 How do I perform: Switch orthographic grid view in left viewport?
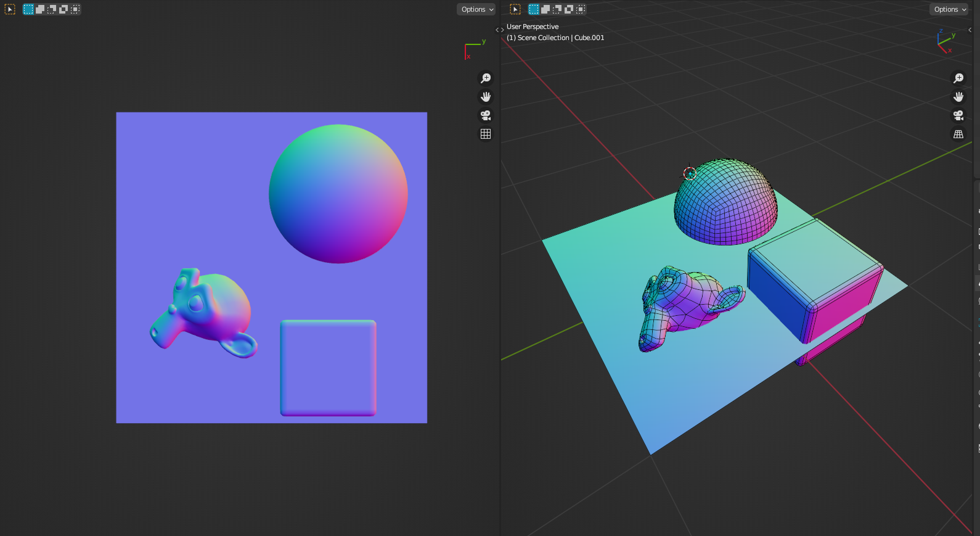[x=486, y=134]
